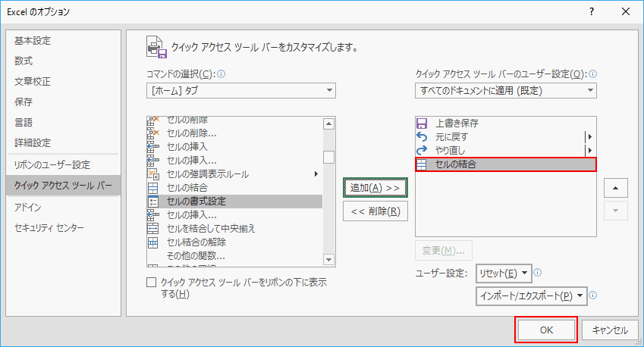Click commands list scrollbar up arrow
This screenshot has height=347, width=644.
point(328,123)
